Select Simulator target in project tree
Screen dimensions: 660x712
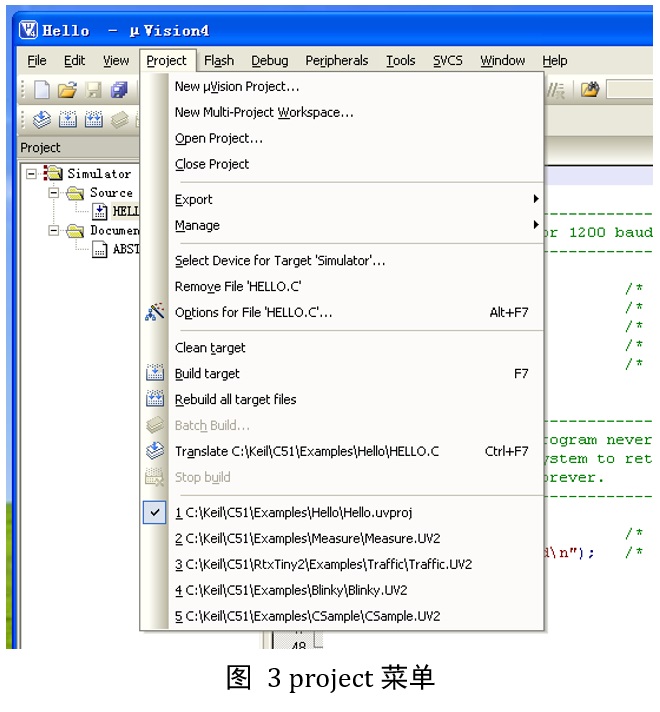99,173
